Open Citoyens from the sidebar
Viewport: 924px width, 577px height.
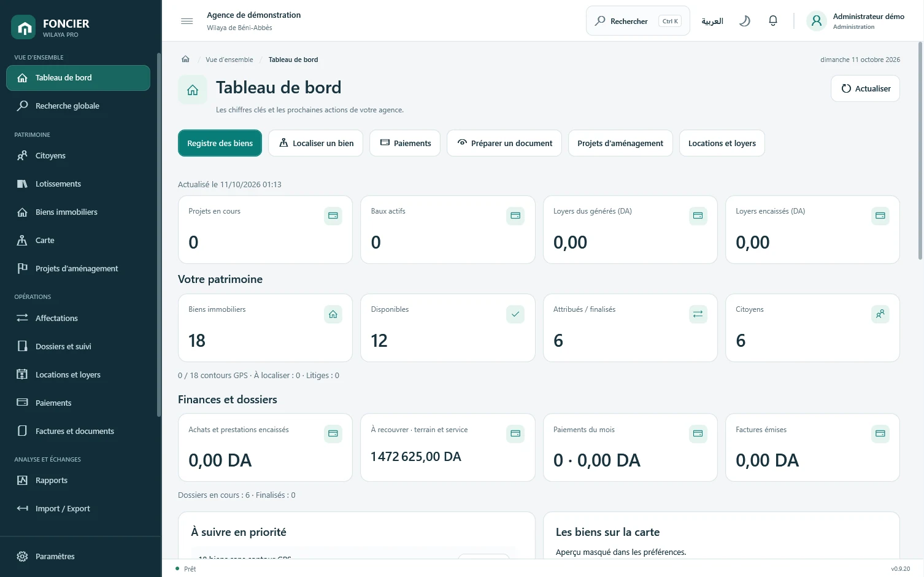[x=78, y=156]
